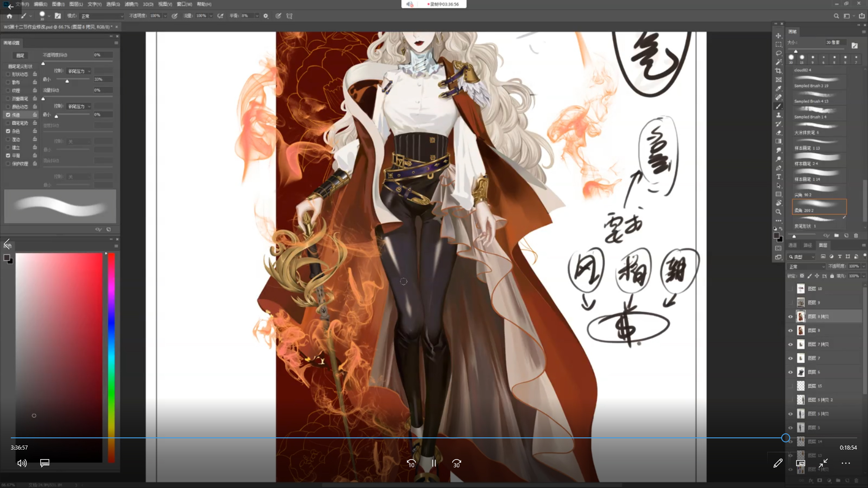Select the Rectangle shape tool
The height and width of the screenshot is (488, 868).
coord(778,194)
